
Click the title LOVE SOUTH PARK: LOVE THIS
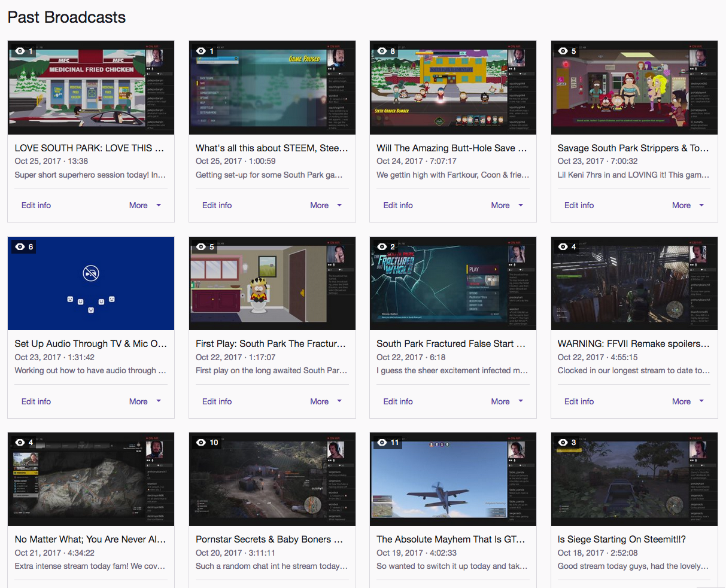pos(89,148)
